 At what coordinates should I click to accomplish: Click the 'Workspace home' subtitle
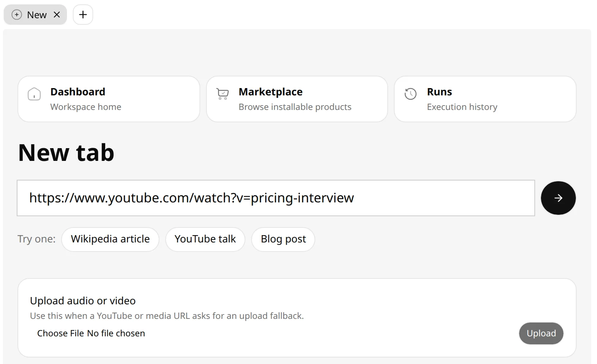[86, 107]
